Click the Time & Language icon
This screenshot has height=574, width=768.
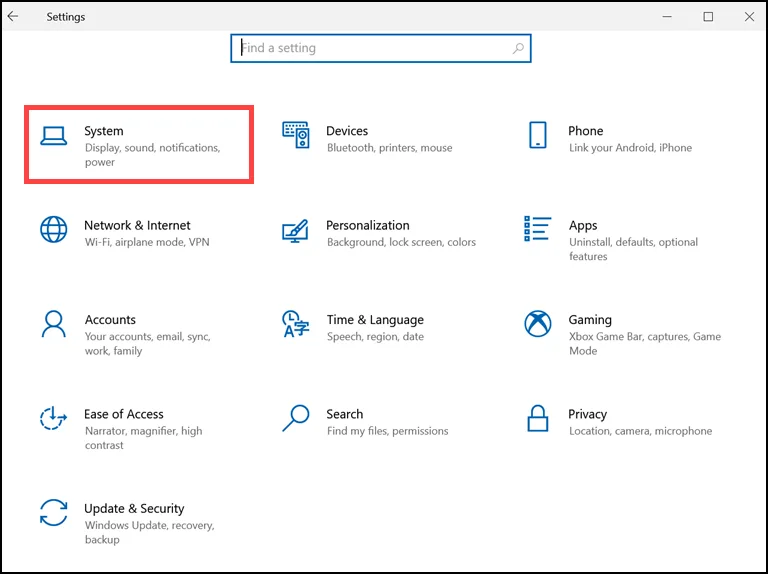[295, 324]
